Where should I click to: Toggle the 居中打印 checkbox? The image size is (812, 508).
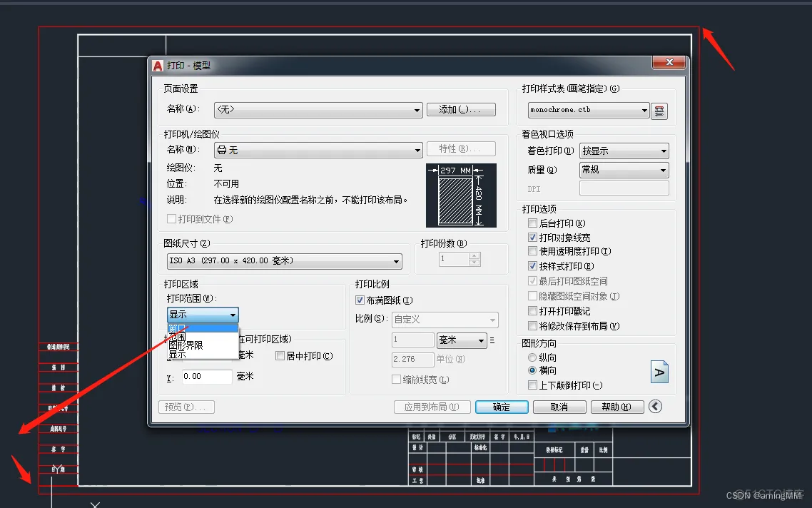pyautogui.click(x=280, y=356)
